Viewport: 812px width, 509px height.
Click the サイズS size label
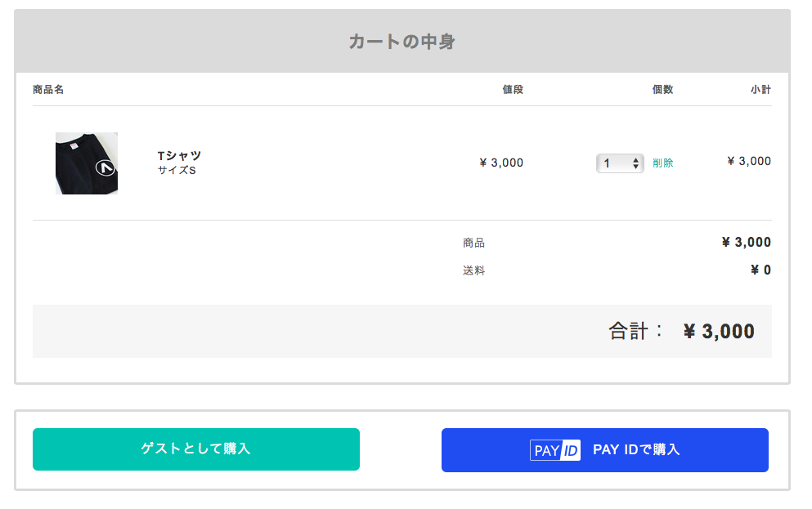click(177, 171)
